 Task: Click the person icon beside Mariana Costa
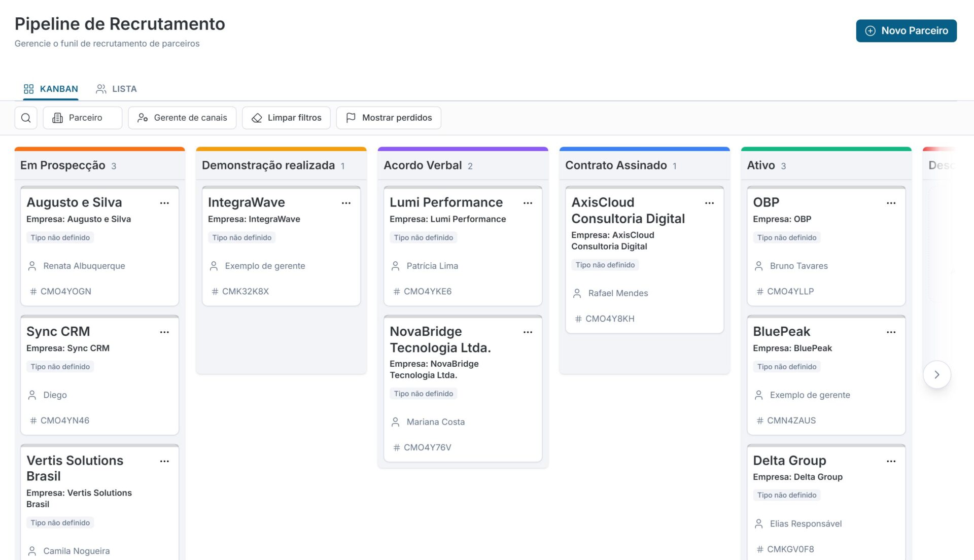tap(395, 422)
